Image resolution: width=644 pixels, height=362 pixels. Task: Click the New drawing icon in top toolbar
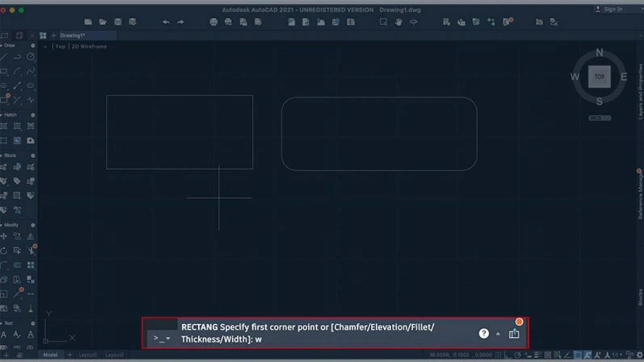click(x=88, y=22)
